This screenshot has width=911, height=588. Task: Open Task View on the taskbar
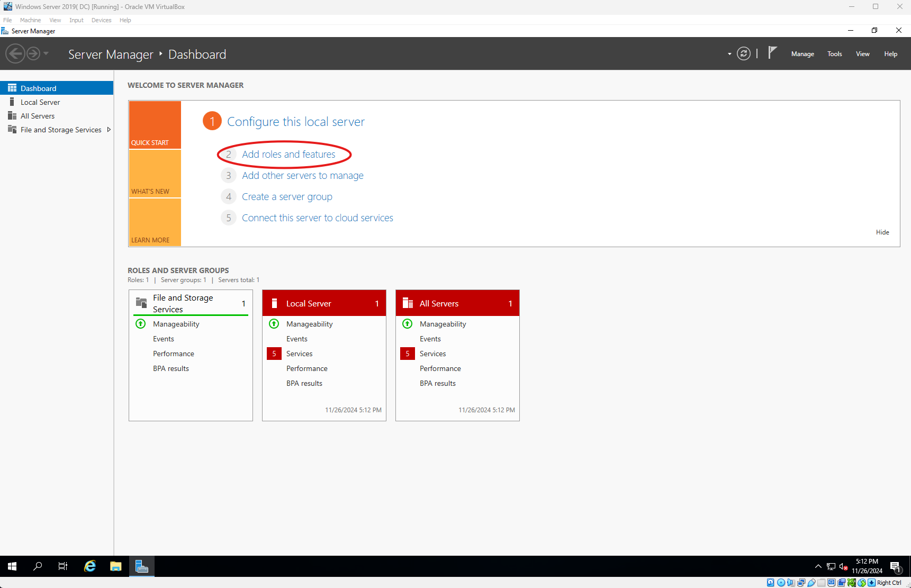click(x=63, y=566)
